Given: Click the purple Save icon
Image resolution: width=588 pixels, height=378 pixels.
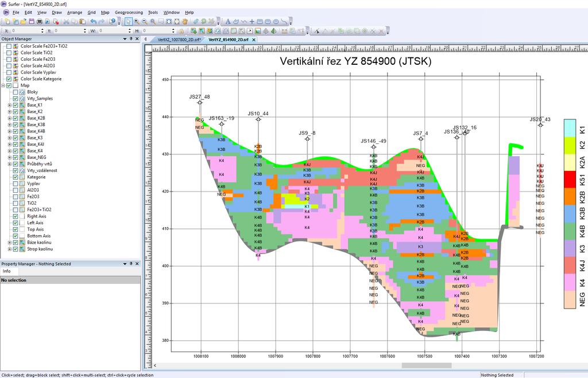Looking at the screenshot, I should [32, 21].
